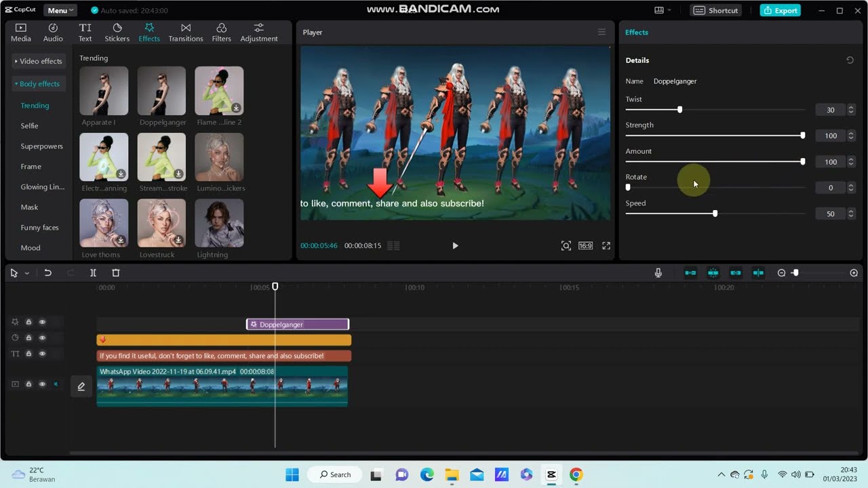Reset the effect details
Screen dimensions: 868x488
[x=850, y=60]
